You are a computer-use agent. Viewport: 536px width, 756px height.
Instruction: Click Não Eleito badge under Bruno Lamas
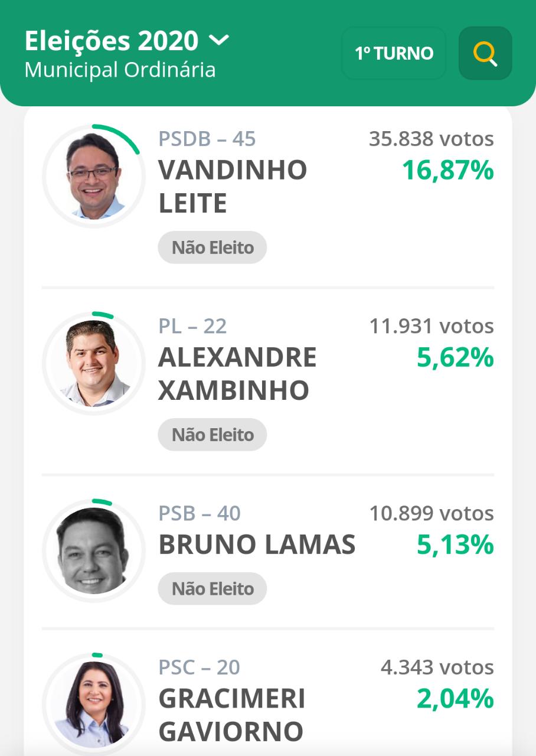pos(213,588)
